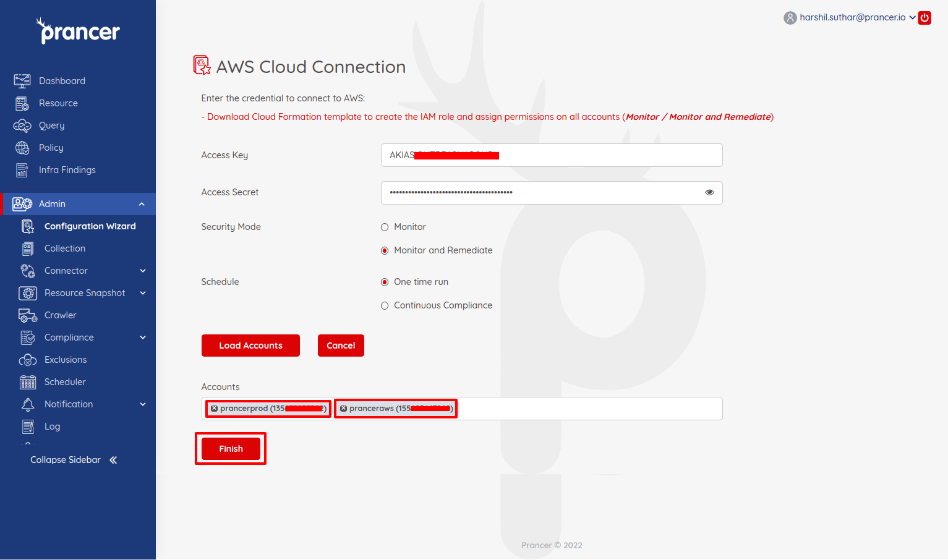
Task: Click the Finish button
Action: click(x=231, y=449)
